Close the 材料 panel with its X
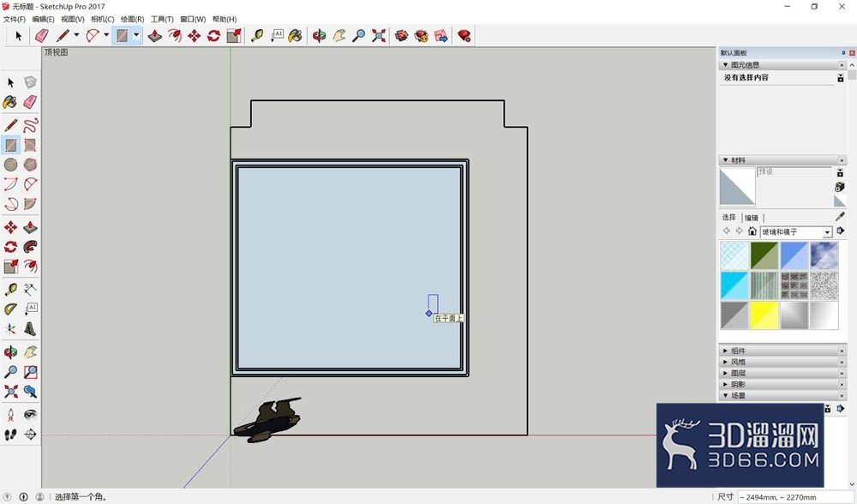Image resolution: width=857 pixels, height=504 pixels. [x=842, y=160]
